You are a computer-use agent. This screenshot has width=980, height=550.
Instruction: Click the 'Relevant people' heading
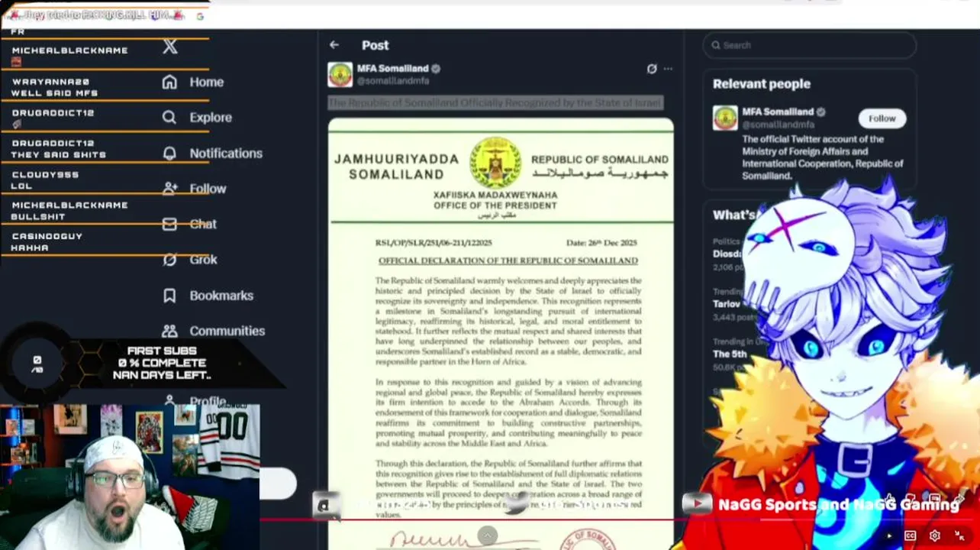coord(762,84)
